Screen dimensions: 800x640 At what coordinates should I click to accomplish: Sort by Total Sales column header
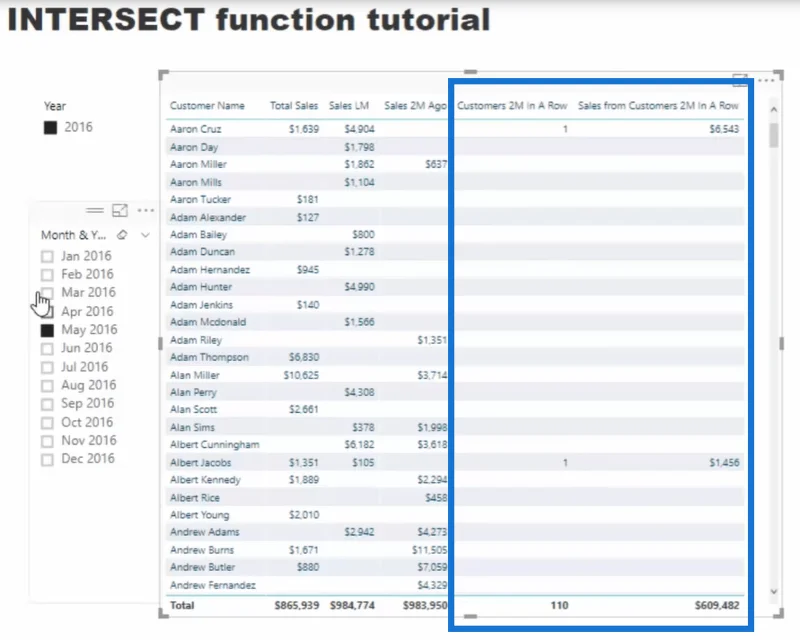coord(294,106)
